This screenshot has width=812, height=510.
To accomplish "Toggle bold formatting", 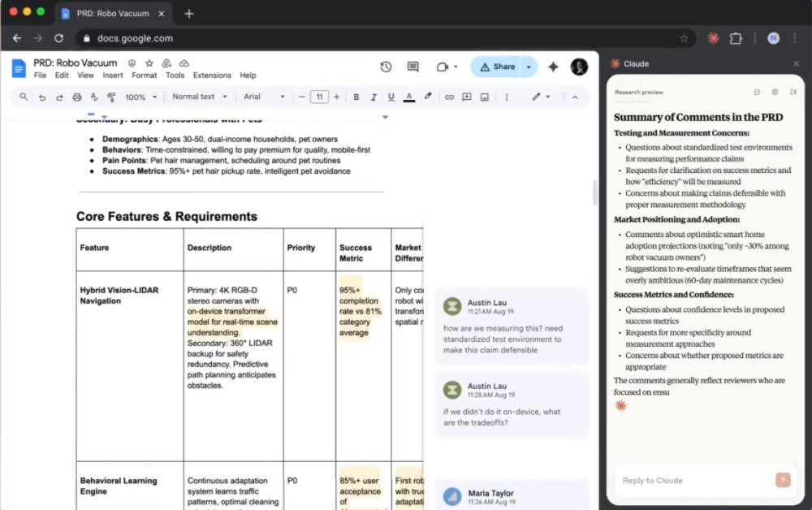I will click(x=356, y=97).
